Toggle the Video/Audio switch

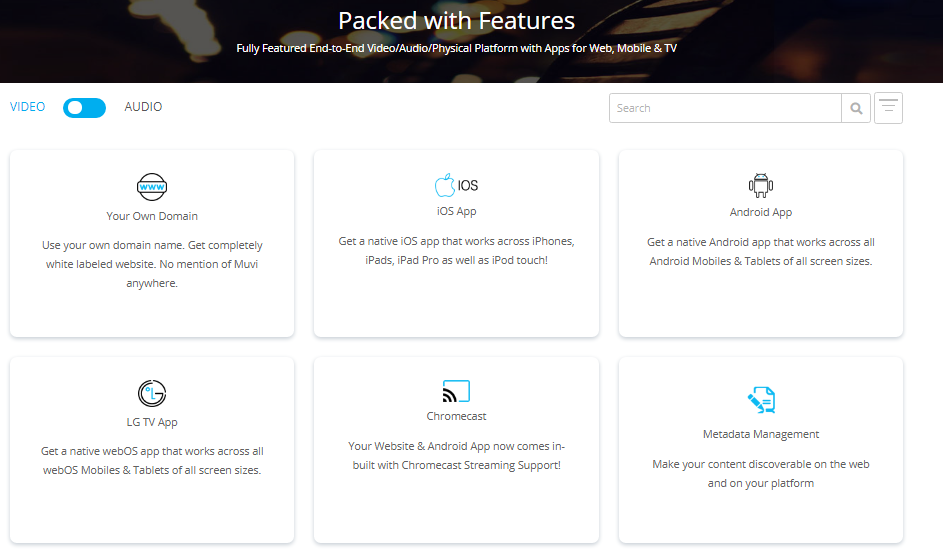click(x=84, y=108)
